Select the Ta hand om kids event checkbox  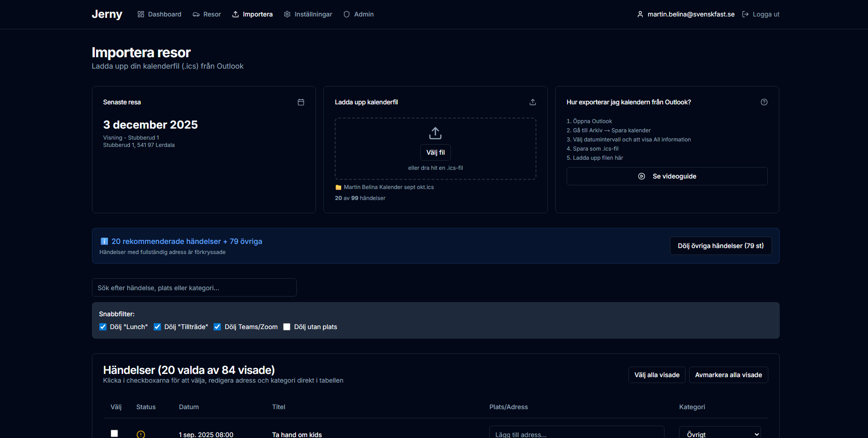coord(114,433)
